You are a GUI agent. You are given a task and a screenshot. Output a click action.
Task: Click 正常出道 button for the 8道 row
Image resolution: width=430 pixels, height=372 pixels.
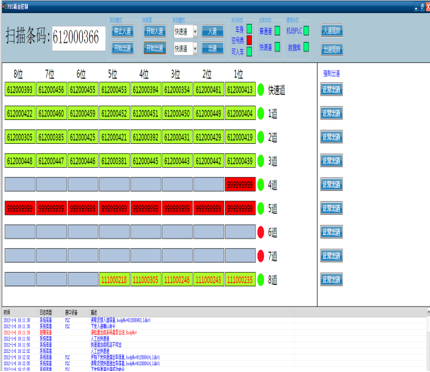[331, 279]
